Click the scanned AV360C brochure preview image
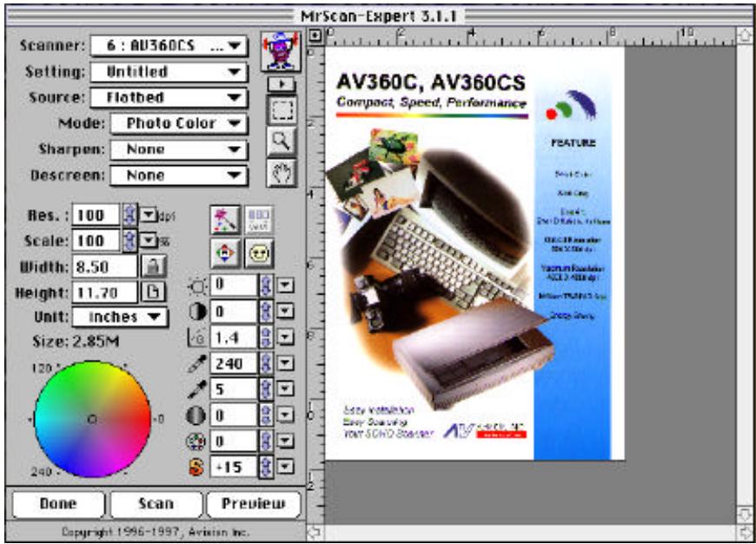756x544 pixels. [475, 253]
